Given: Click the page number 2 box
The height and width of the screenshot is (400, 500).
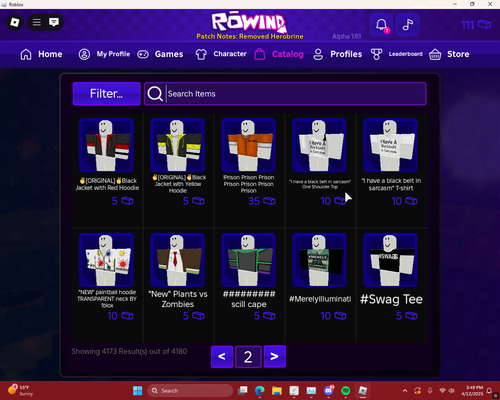Looking at the screenshot, I should pos(248,357).
